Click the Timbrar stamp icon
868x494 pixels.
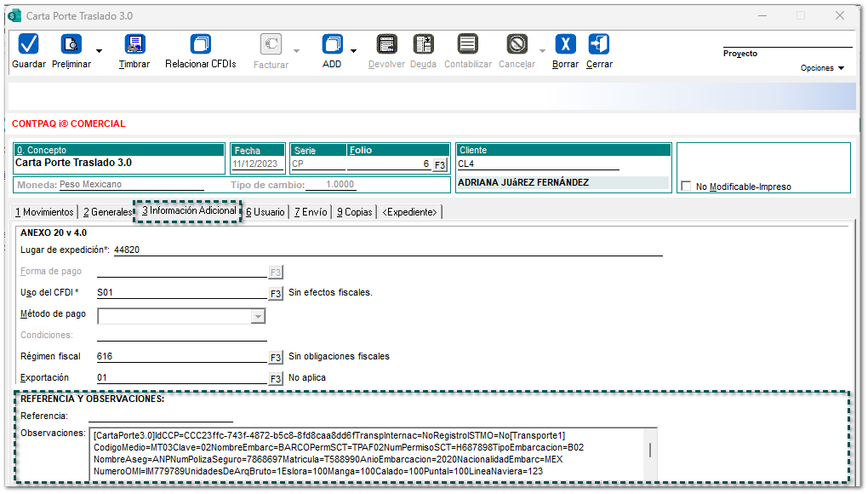click(134, 44)
